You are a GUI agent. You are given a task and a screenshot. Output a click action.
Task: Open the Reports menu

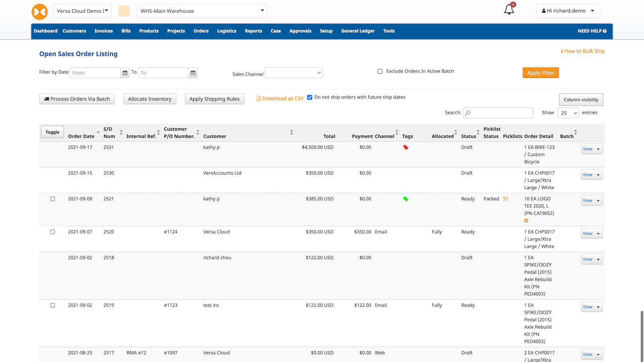click(253, 31)
